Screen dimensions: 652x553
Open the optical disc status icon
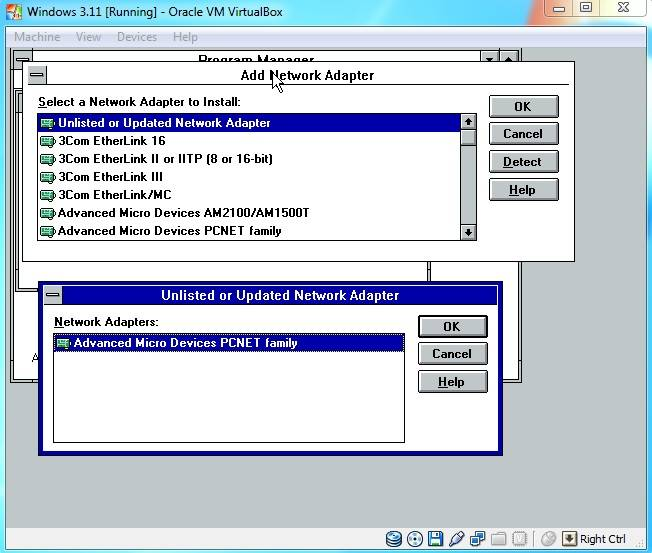tap(414, 539)
